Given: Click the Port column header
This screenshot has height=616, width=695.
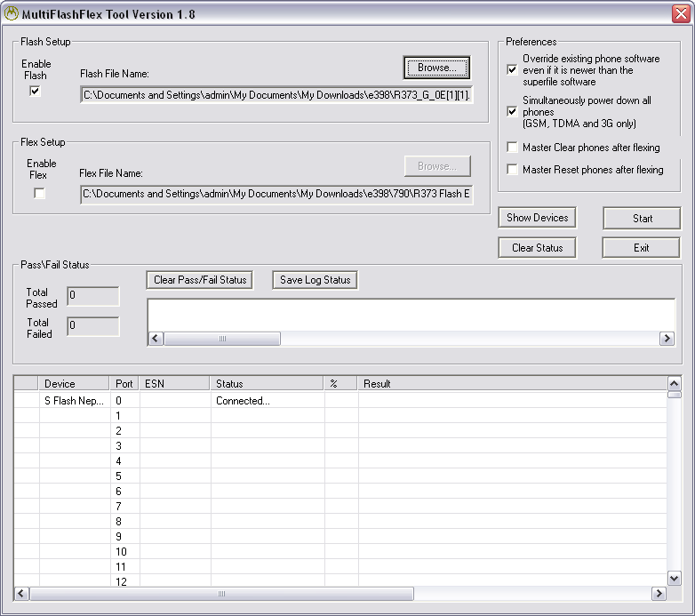Looking at the screenshot, I should coord(124,384).
